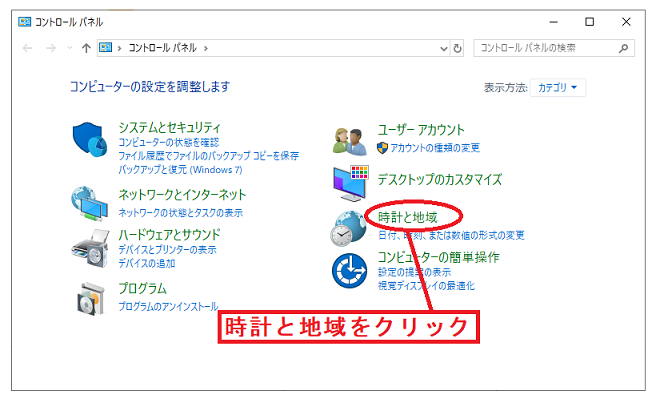Click コントロール パネル breadcrumb in address bar
This screenshot has height=399, width=652.
point(163,48)
